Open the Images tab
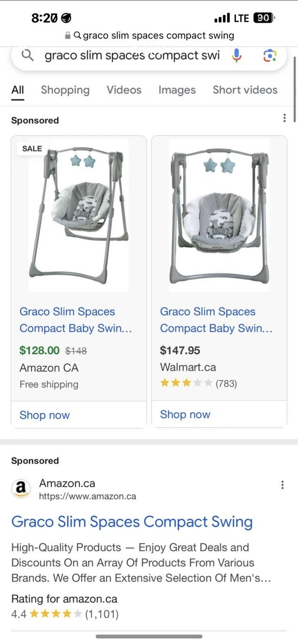The height and width of the screenshot is (644, 298). 177,90
